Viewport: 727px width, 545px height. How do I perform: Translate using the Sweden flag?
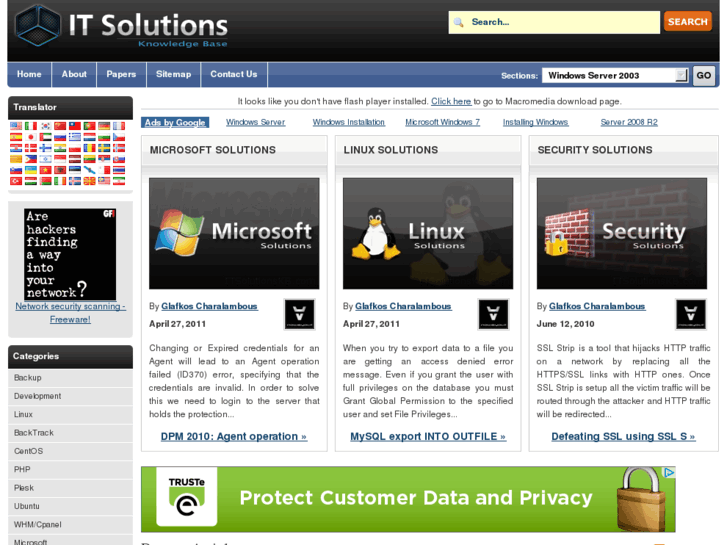104,148
